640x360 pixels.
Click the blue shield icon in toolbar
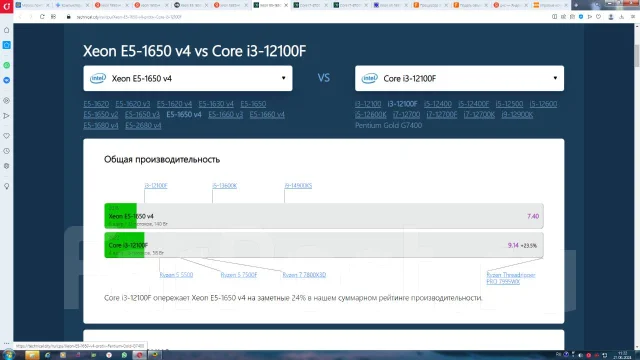581,17
